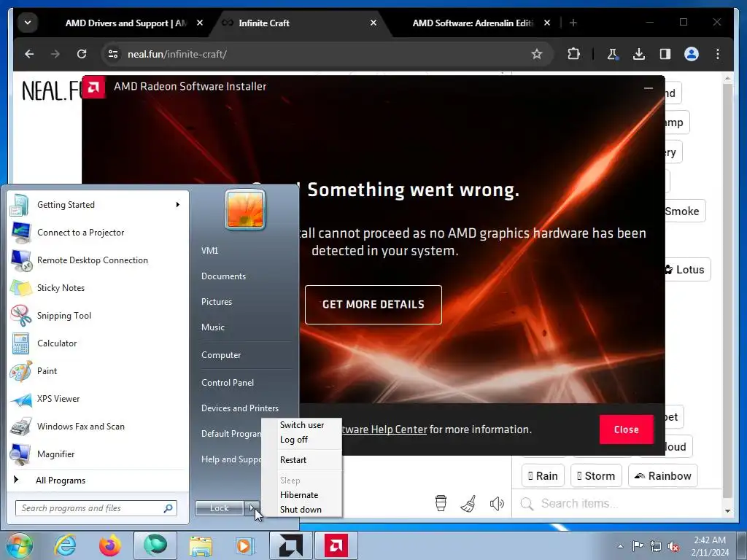Toggle Infinite Craft sound speaker icon
Image resolution: width=747 pixels, height=560 pixels.
[497, 503]
